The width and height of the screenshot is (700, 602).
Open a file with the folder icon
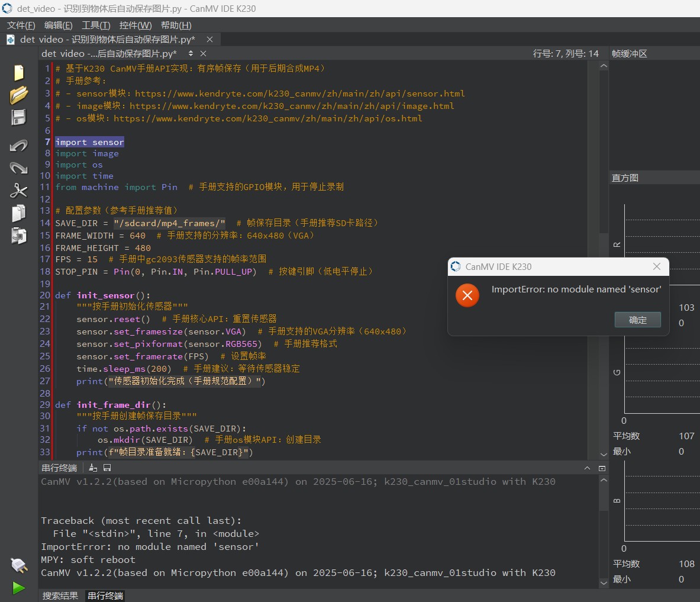pyautogui.click(x=19, y=95)
